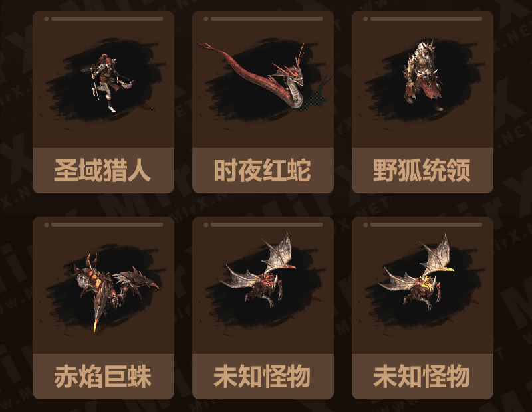Click the dot icon atop middle 未知怪物 card
Viewport: 532px width, 412px height.
pos(206,225)
